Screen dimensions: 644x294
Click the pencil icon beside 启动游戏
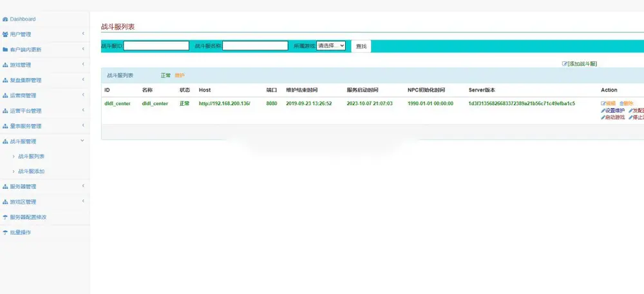[603, 117]
